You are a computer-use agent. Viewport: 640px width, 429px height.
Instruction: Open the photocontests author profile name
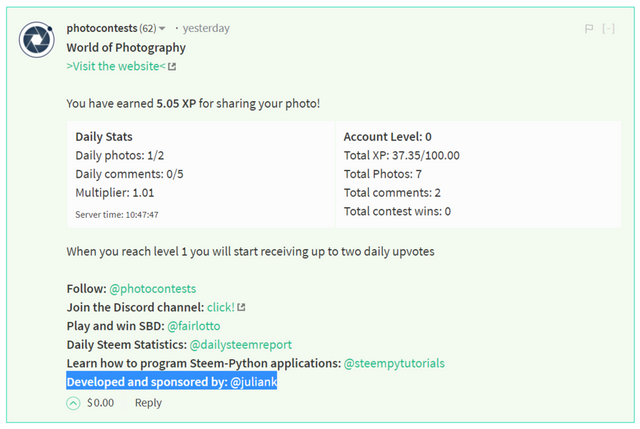tap(101, 28)
